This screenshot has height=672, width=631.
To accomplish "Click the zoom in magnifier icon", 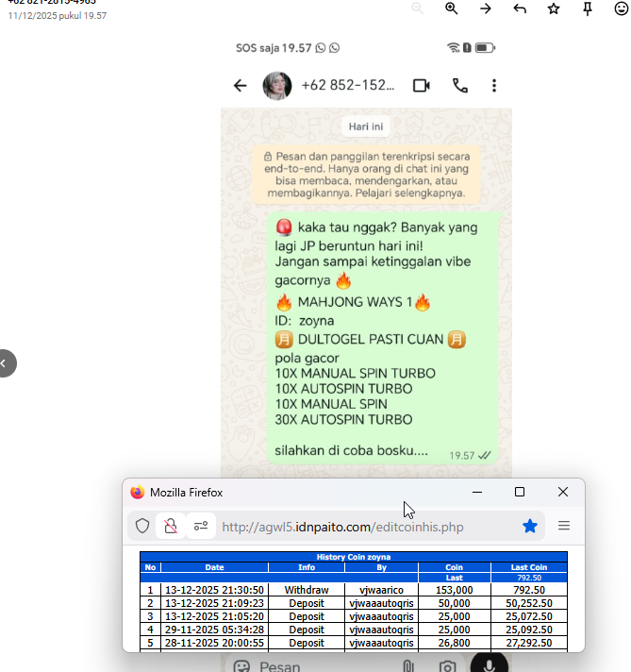I will point(451,8).
